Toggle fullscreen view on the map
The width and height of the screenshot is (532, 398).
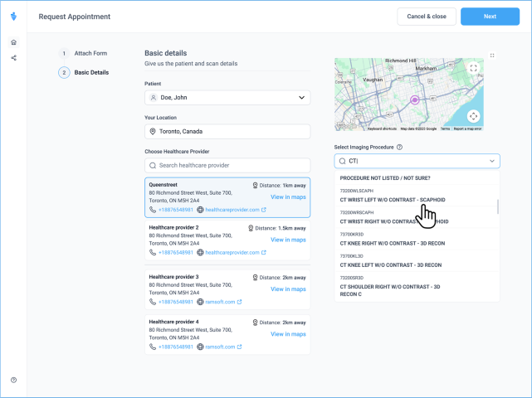(473, 69)
